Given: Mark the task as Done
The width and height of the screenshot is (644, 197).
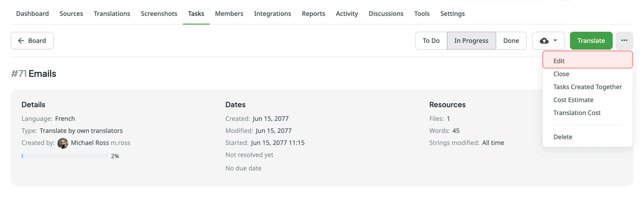Looking at the screenshot, I should (x=511, y=41).
